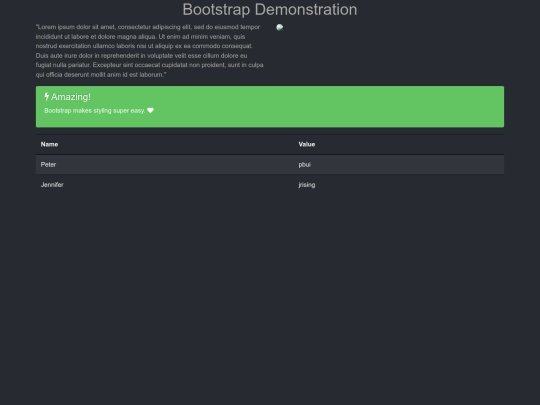Click the text 'Bootstrap makes styling super easy.'
540x405 pixels.
point(94,111)
